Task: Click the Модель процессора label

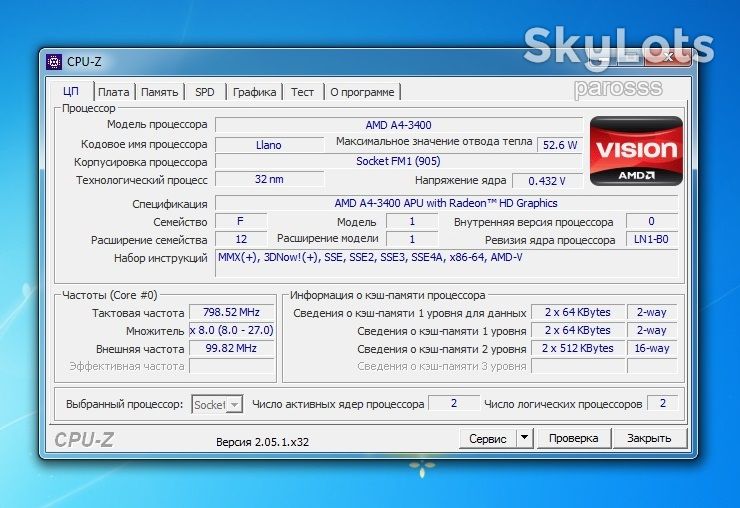Action: tap(157, 124)
